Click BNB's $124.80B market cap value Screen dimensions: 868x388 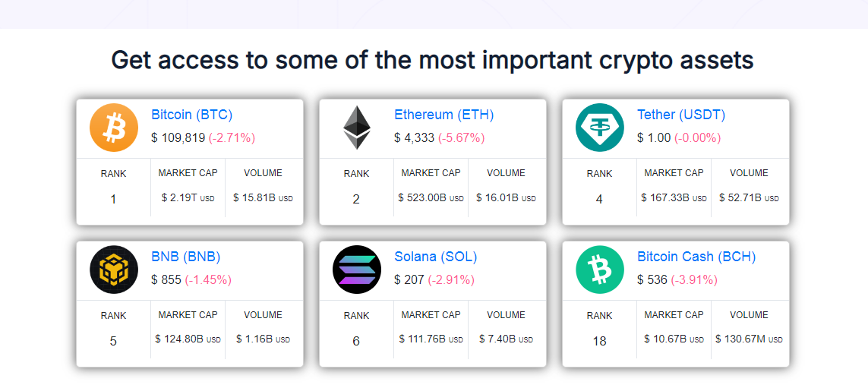179,339
